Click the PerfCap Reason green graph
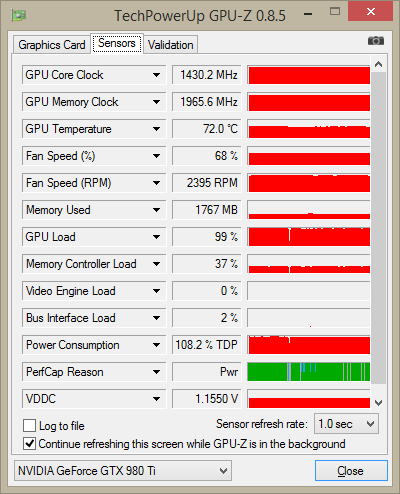 pos(309,372)
